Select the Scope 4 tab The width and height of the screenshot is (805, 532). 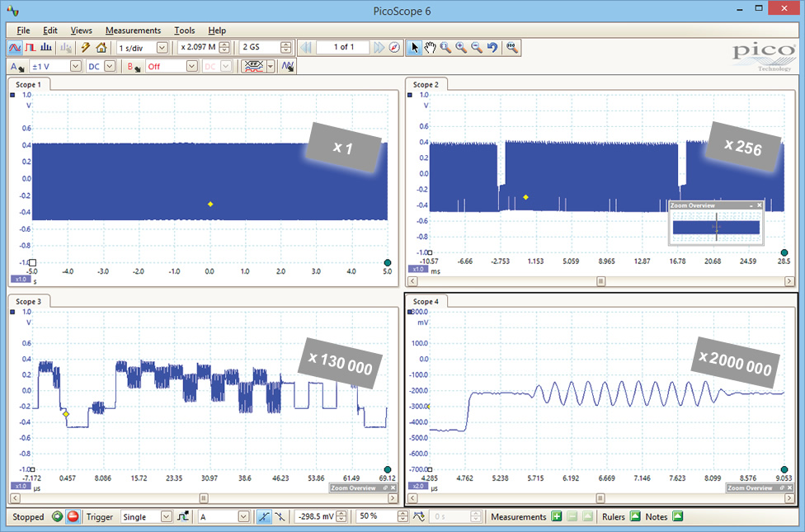click(x=426, y=301)
